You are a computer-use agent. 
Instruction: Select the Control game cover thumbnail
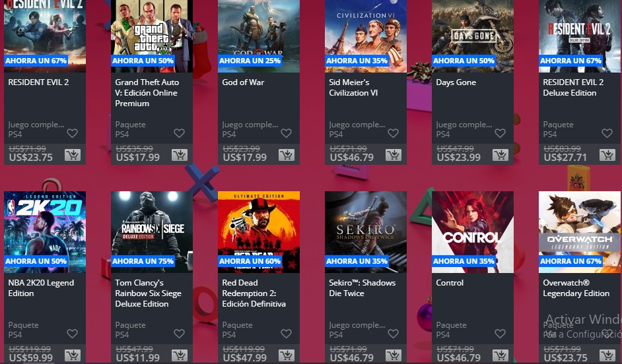pyautogui.click(x=473, y=232)
